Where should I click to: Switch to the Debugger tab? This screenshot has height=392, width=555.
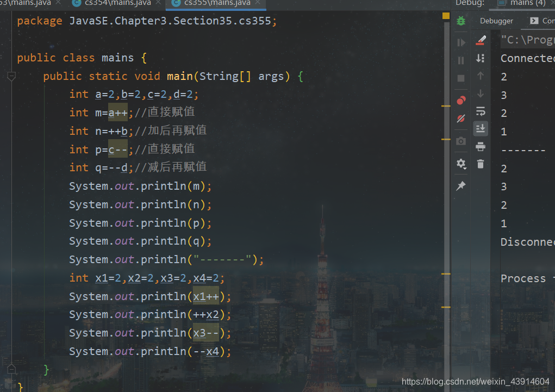(x=496, y=21)
